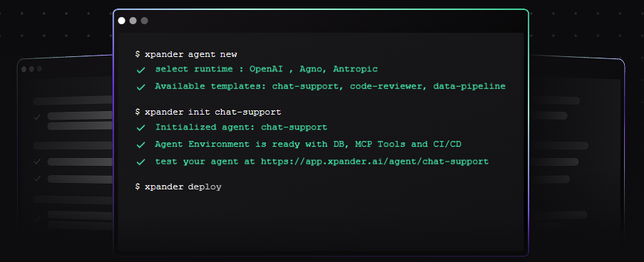Select the Antropic runtime option text
Image resolution: width=644 pixels, height=262 pixels.
(355, 69)
